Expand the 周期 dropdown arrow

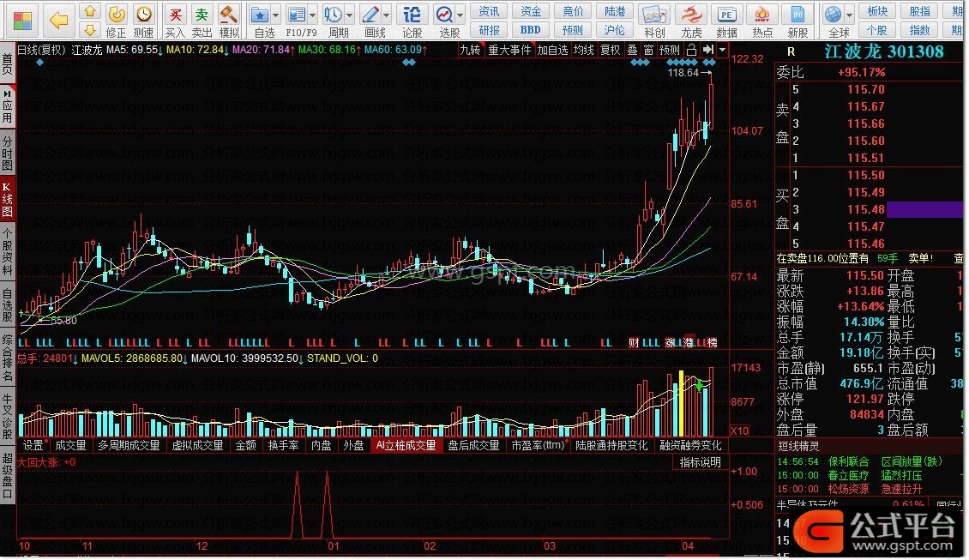coord(350,15)
